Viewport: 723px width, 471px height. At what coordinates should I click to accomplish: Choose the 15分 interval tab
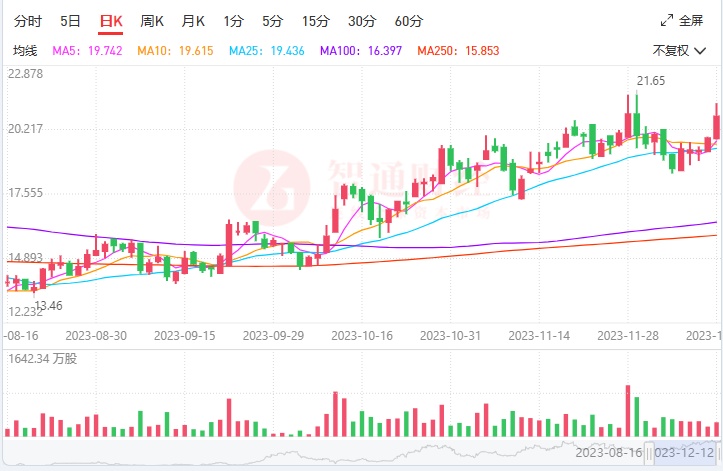[315, 20]
